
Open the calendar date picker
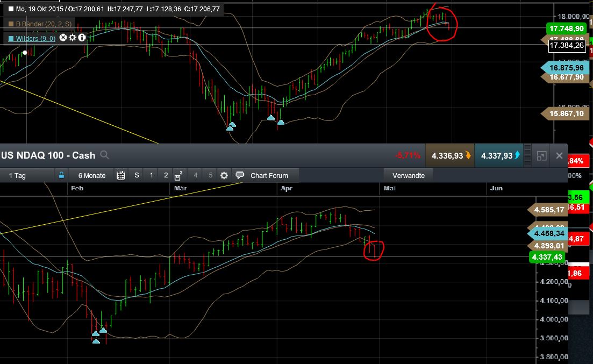point(120,175)
